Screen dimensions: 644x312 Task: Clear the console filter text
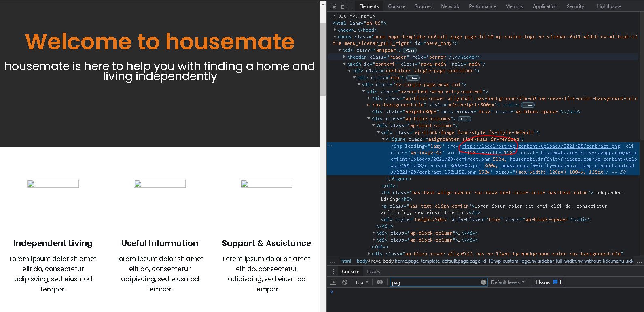pyautogui.click(x=483, y=282)
